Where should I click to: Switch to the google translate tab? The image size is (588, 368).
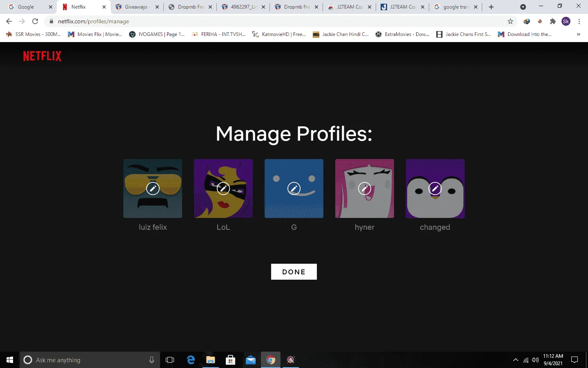pyautogui.click(x=455, y=7)
